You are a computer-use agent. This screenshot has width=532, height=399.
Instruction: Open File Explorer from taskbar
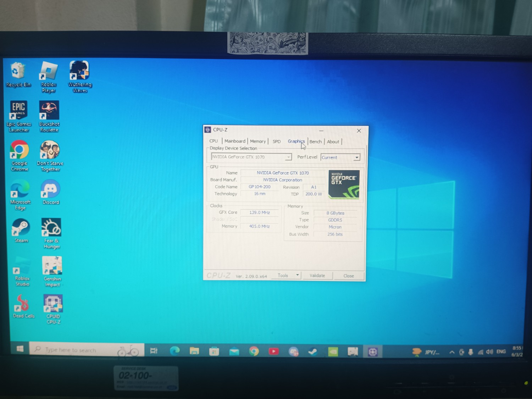pos(194,351)
